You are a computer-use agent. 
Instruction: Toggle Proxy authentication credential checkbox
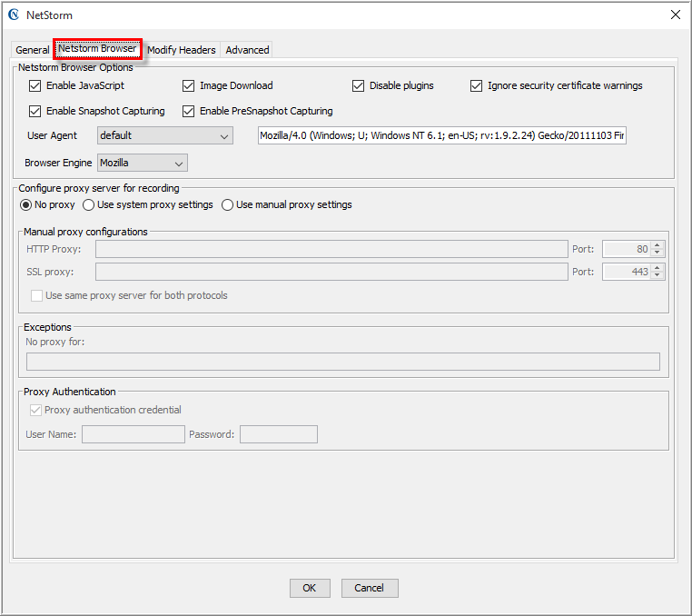[35, 411]
